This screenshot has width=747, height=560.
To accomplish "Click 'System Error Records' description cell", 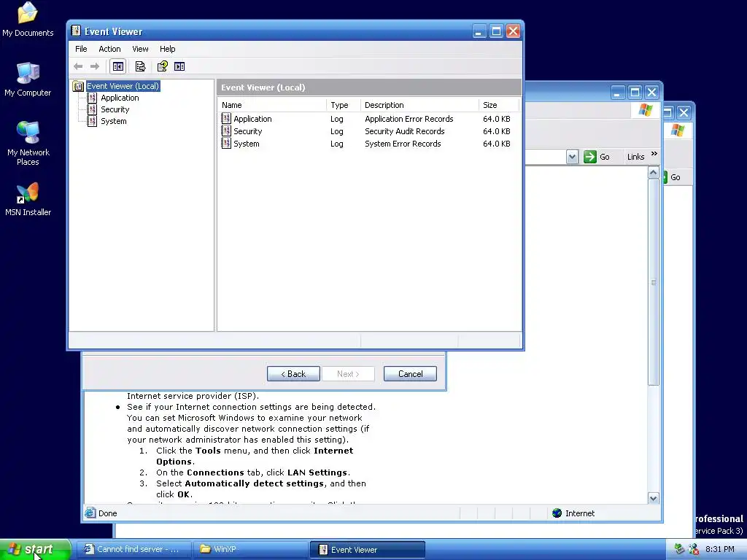I will point(403,144).
